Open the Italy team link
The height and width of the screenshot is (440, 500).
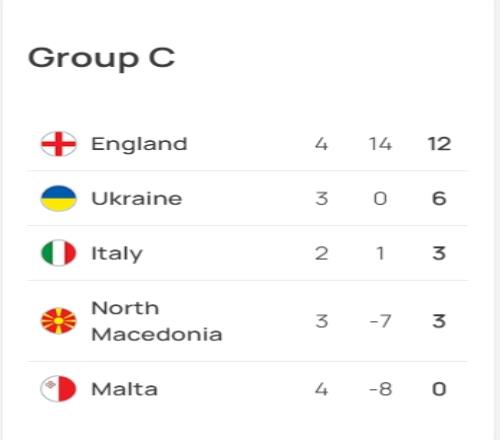click(x=117, y=253)
